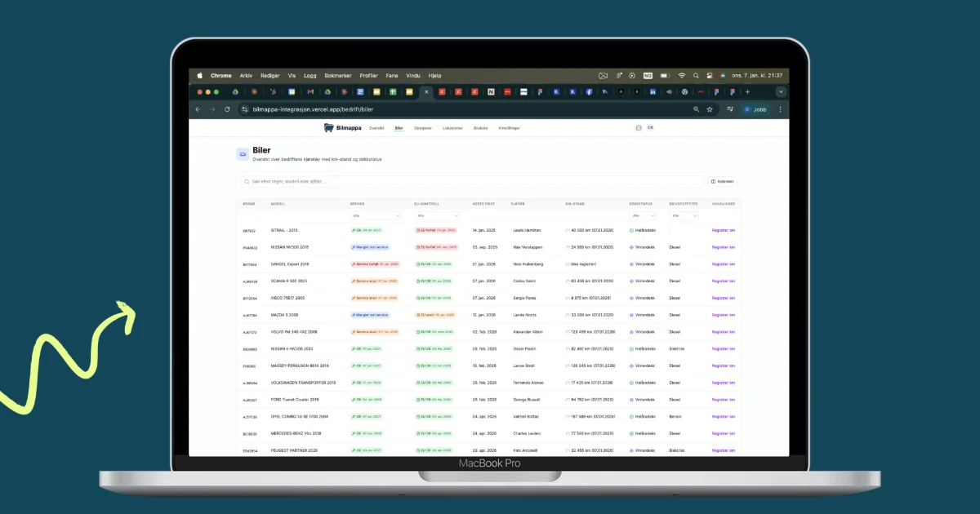Expand the Service filter dropdown
980x514 pixels.
pos(376,215)
